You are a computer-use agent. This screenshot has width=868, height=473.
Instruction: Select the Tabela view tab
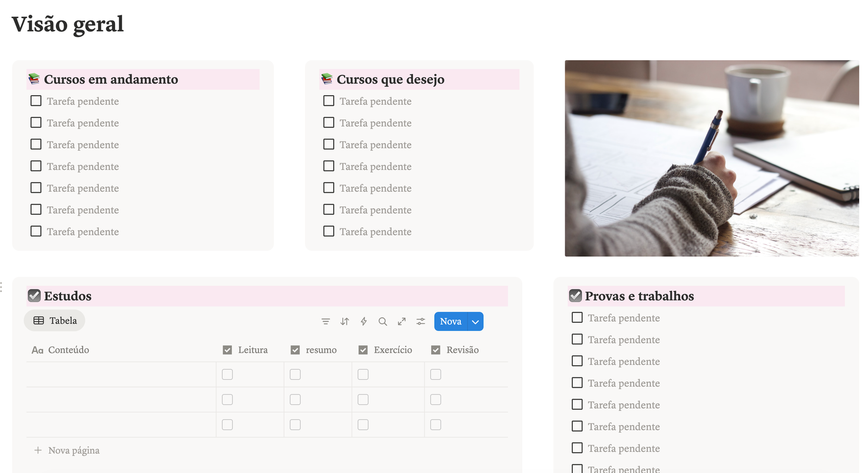pos(55,321)
